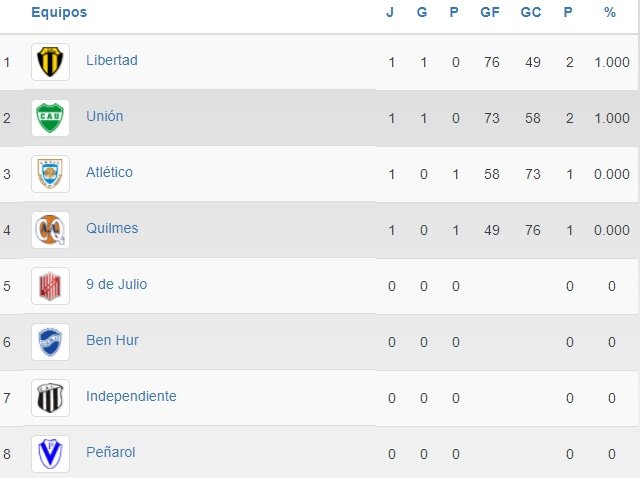Screen dimensions: 640x478
Task: Click the GC column header
Action: [x=531, y=13]
